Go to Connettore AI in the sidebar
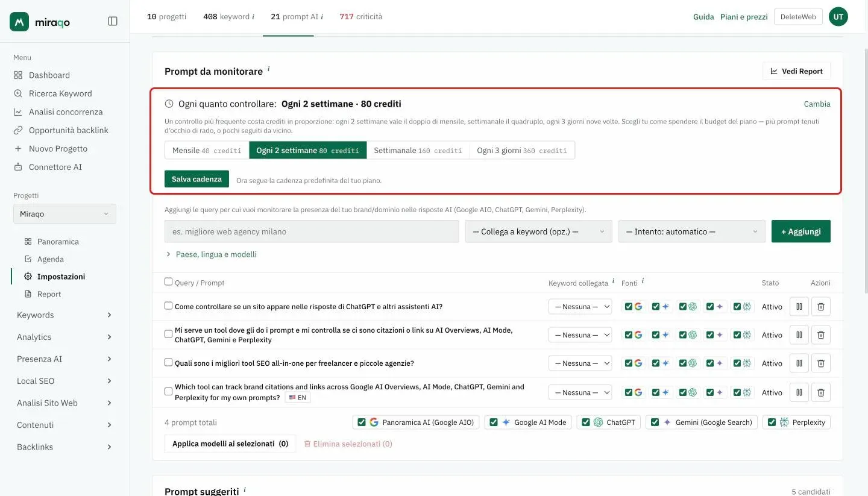The width and height of the screenshot is (868, 496). (x=55, y=167)
